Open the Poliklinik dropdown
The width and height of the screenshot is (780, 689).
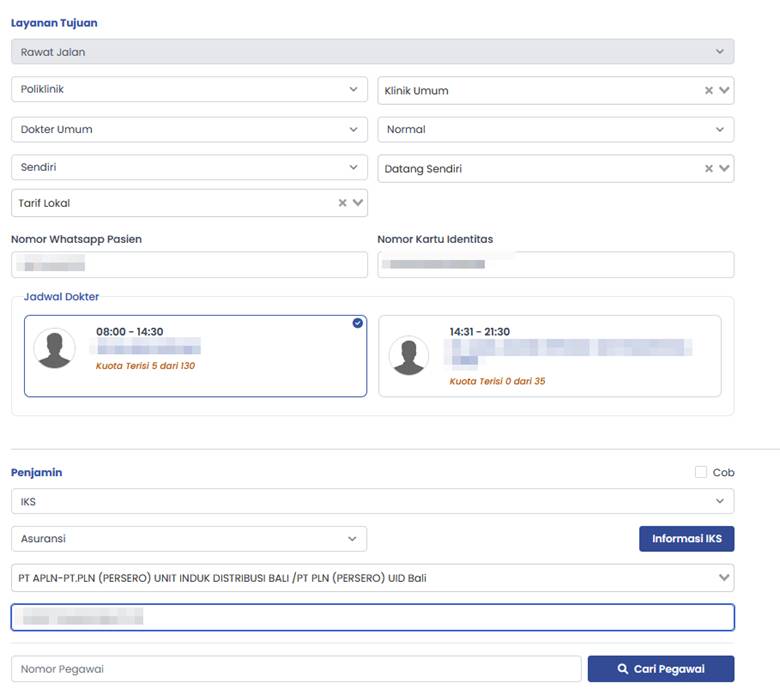(189, 90)
